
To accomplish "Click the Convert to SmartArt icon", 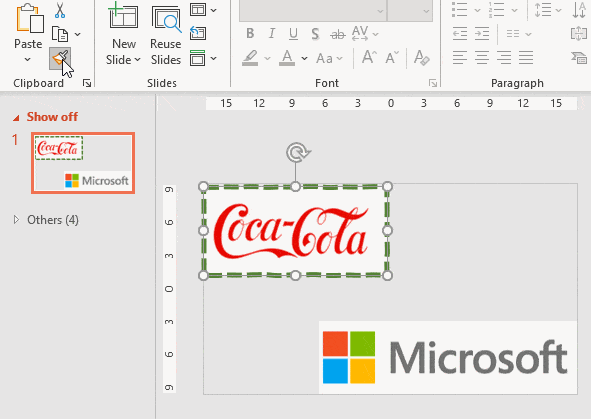I will pos(579,58).
